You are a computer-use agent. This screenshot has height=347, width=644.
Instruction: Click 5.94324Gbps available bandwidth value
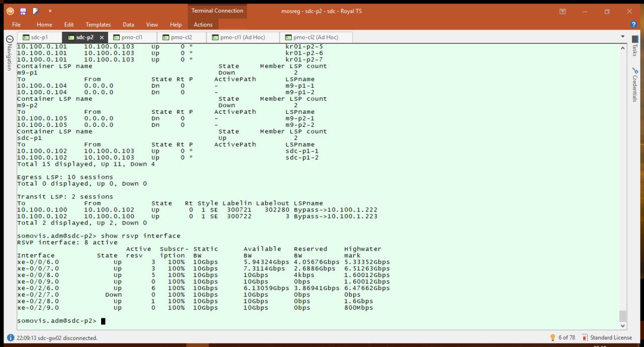(267, 262)
